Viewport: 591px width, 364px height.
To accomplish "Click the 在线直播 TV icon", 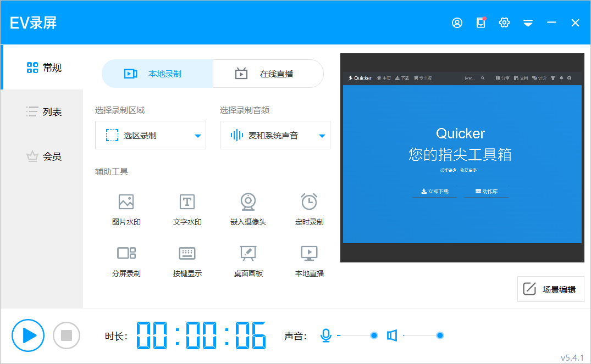I will (241, 74).
